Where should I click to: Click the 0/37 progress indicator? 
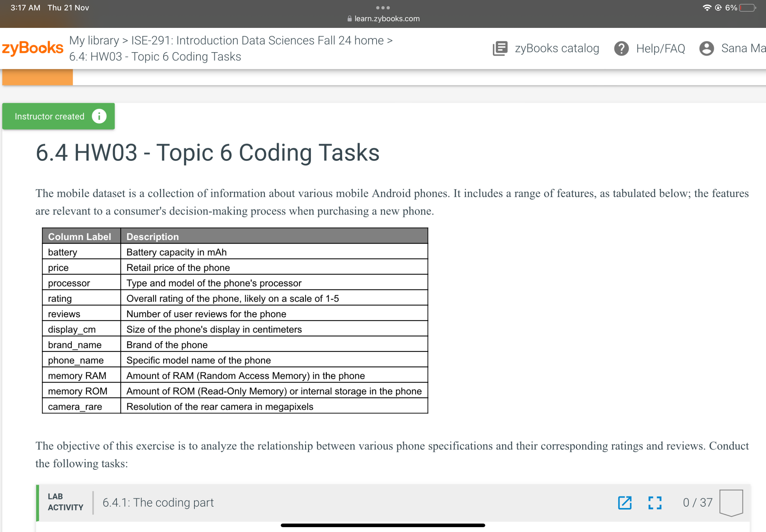point(698,502)
